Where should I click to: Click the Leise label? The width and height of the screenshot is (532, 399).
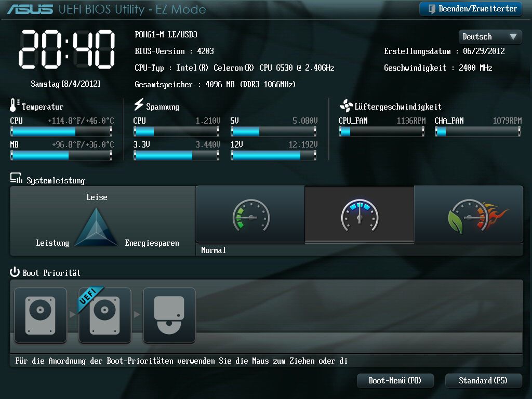pos(97,197)
